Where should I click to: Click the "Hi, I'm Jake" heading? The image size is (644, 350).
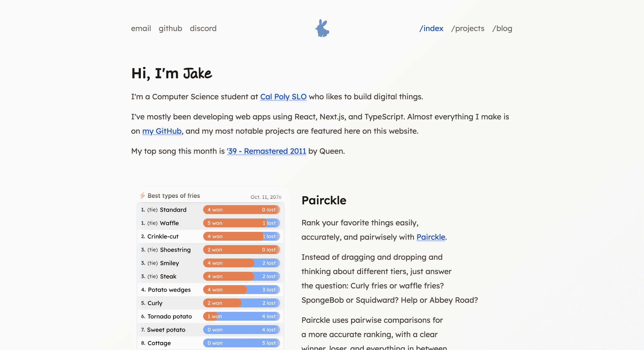pos(172,73)
